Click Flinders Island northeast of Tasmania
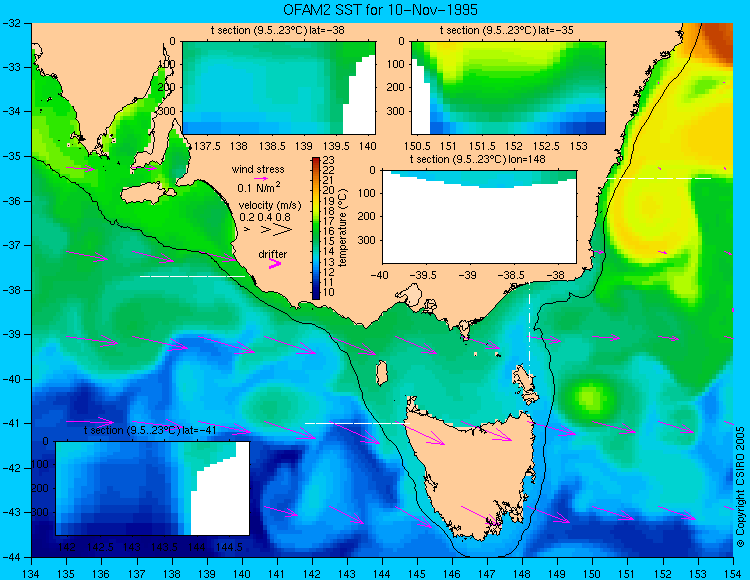The width and height of the screenshot is (750, 580). (x=525, y=384)
